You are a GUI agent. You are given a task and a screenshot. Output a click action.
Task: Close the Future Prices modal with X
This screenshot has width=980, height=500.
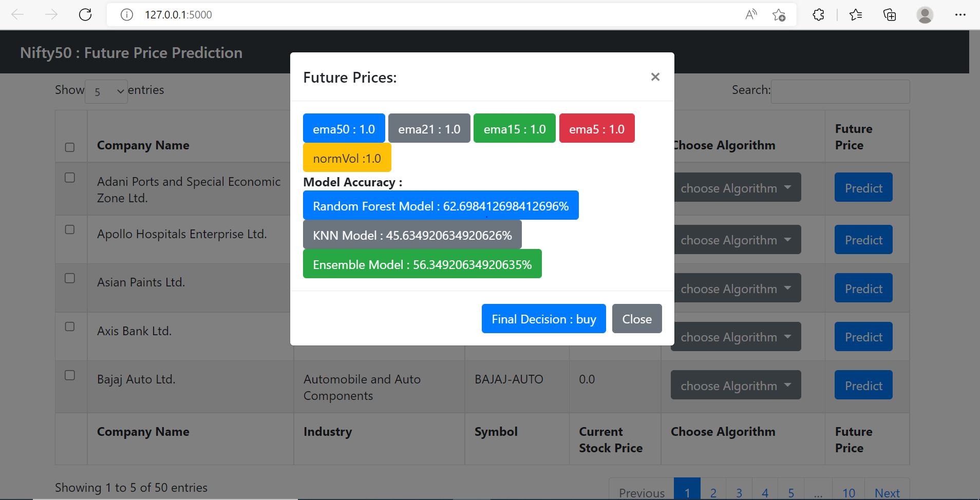click(x=655, y=77)
